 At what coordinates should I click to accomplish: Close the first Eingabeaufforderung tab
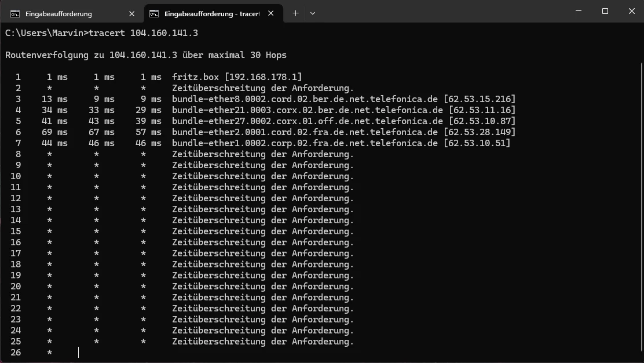pos(132,13)
